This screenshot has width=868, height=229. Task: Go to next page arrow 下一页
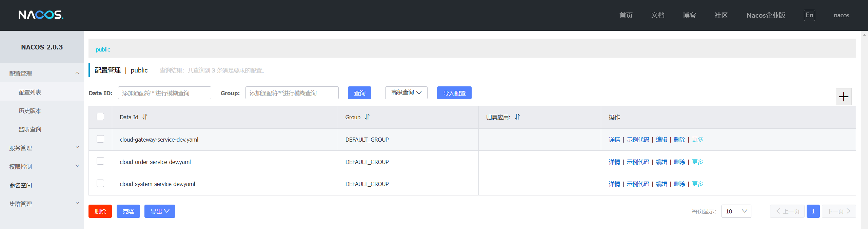(839, 211)
